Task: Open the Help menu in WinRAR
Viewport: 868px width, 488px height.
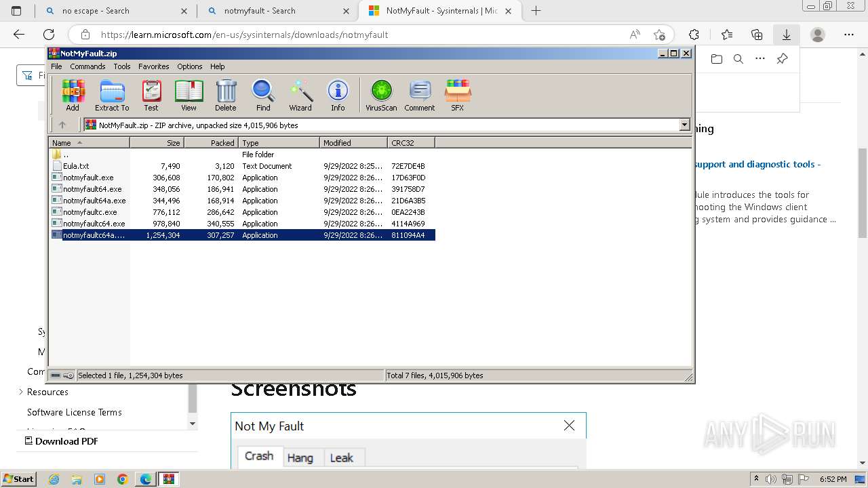Action: click(x=217, y=66)
